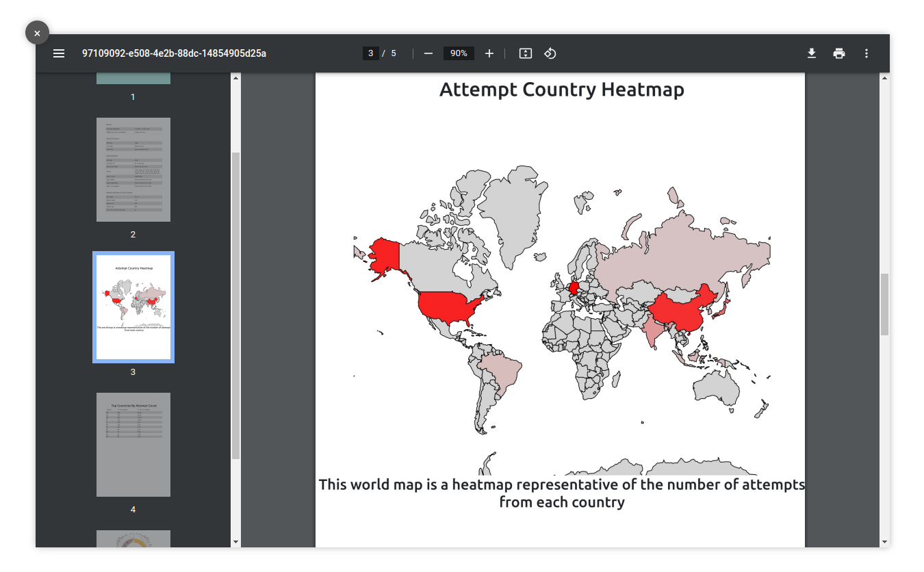Click the thumbnail panel scroll down arrow
Viewport: 924px width, 572px height.
tap(236, 542)
